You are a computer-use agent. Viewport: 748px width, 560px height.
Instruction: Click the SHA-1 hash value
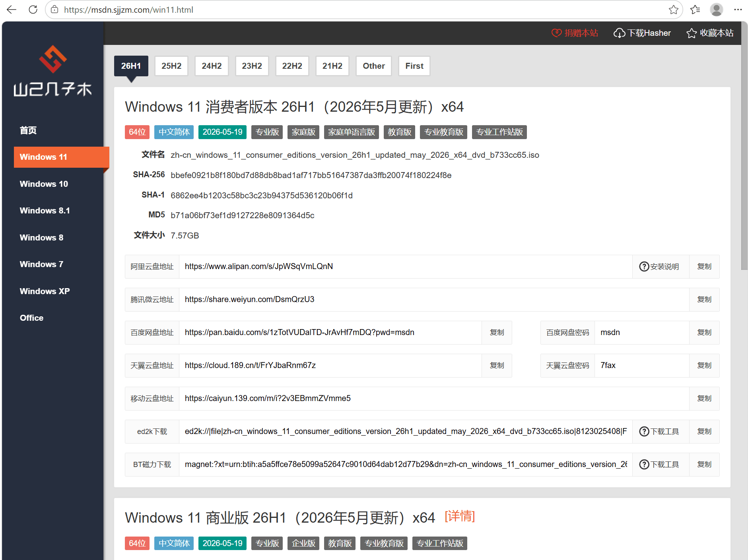(262, 196)
